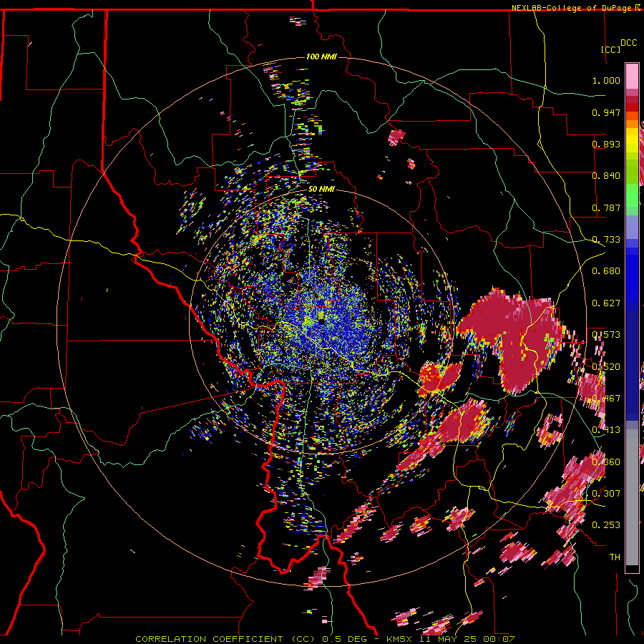The height and width of the screenshot is (644, 644).
Task: Select the 0.787 scale value
Action: [606, 208]
